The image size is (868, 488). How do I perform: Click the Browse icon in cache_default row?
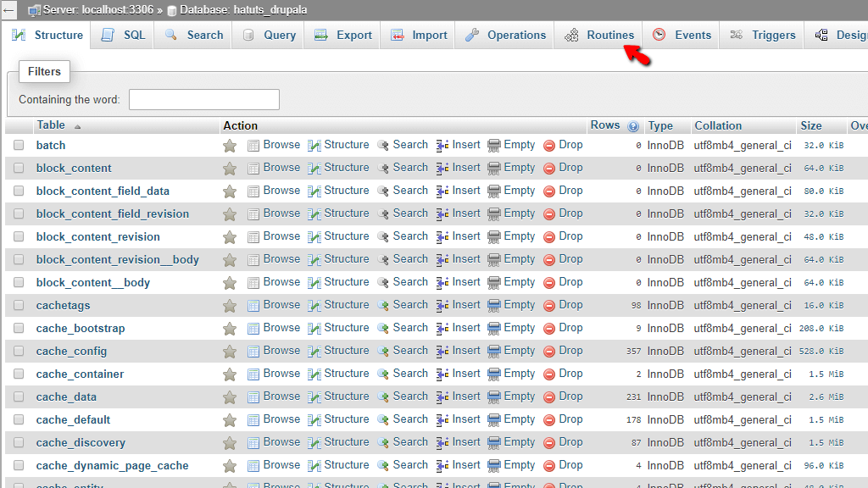click(x=253, y=420)
